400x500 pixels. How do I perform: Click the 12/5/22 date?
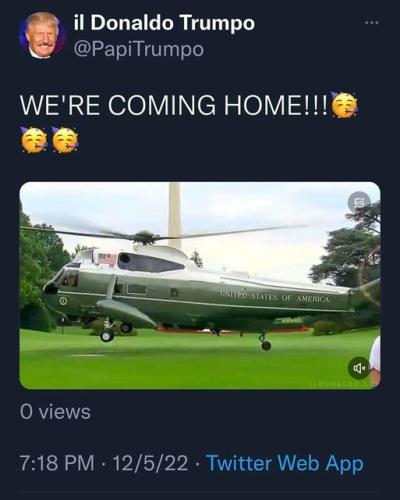pyautogui.click(x=150, y=463)
